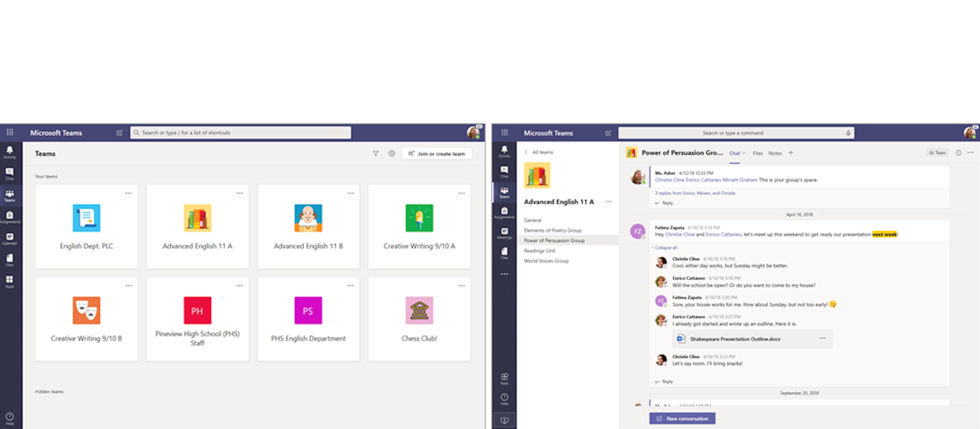Select Teams in the right window sidebar
The height and width of the screenshot is (429, 980).
point(504,192)
